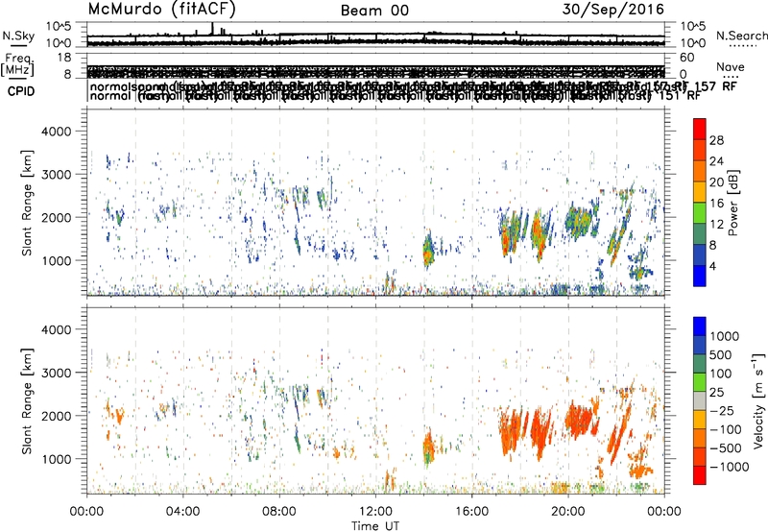768x532 pixels.
Task: Click the 'Slant Range [km]' label of the velocity panel
Action: point(27,401)
